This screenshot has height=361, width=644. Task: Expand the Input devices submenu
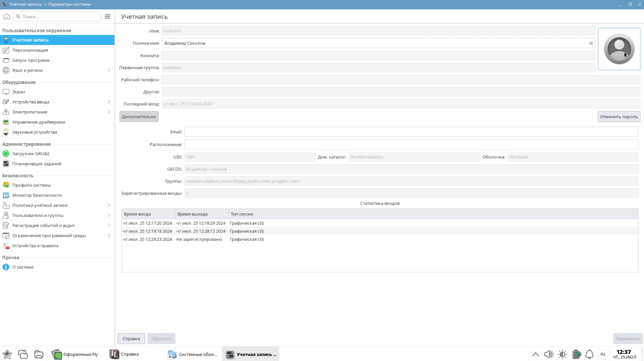point(109,102)
